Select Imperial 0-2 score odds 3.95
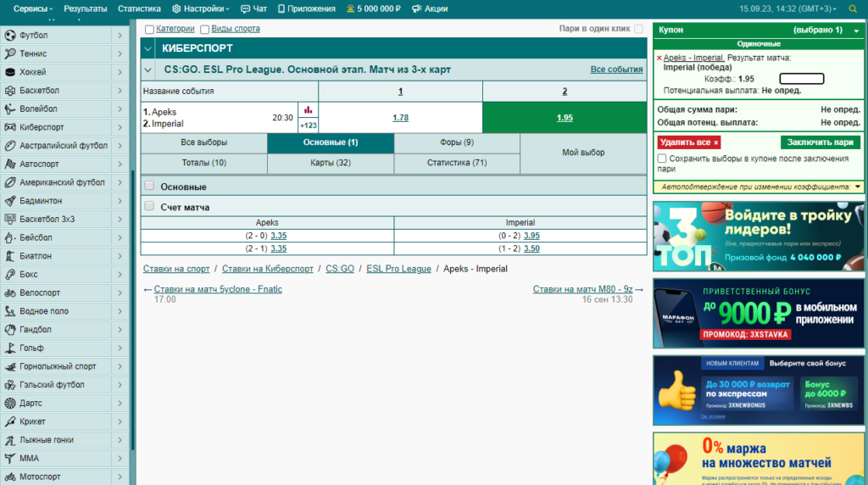This screenshot has width=868, height=485. tap(531, 236)
